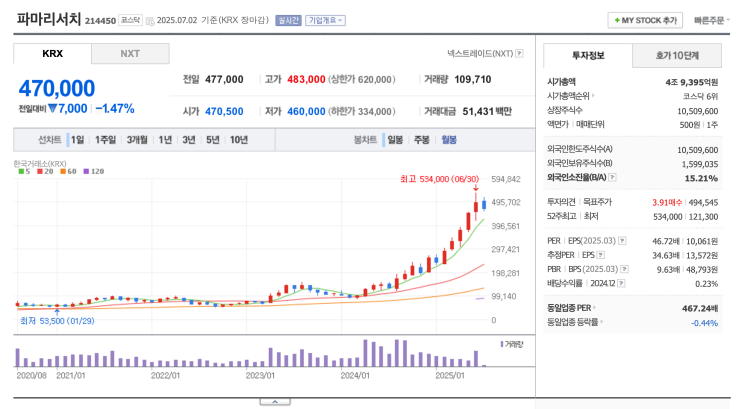
Task: Switch candle chart to 월봉
Action: pos(449,140)
